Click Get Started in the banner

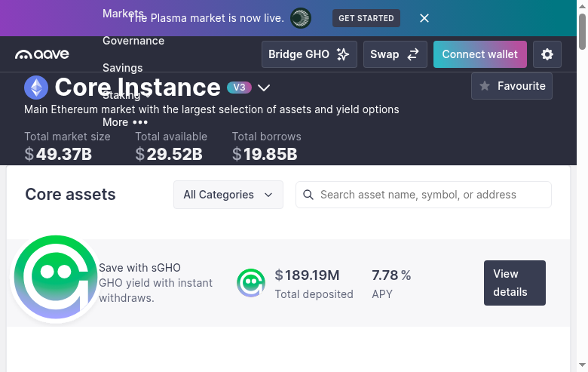click(366, 18)
